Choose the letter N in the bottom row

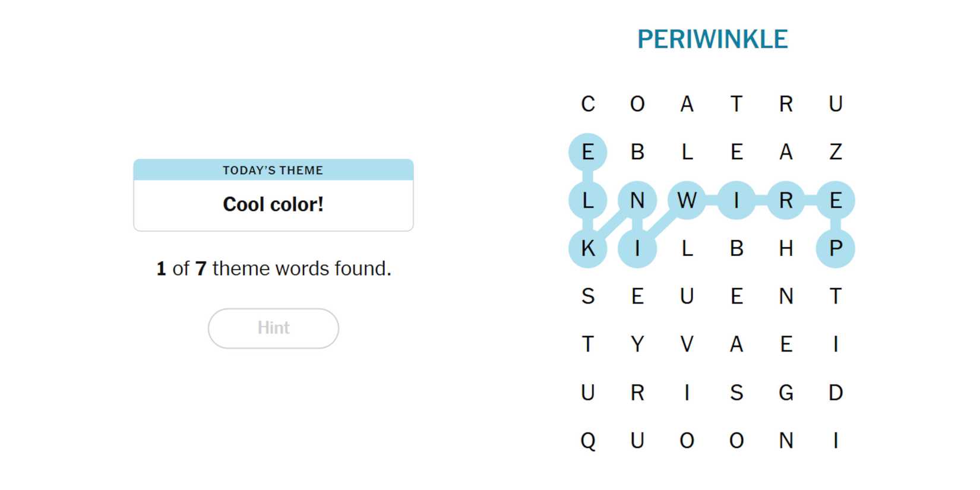786,441
